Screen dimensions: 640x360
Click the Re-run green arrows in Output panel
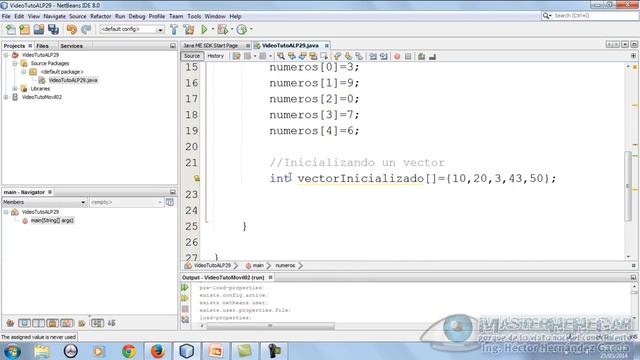185,288
